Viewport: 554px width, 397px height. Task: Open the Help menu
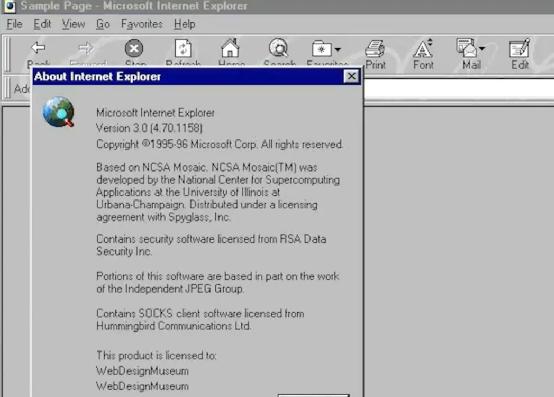tap(184, 24)
